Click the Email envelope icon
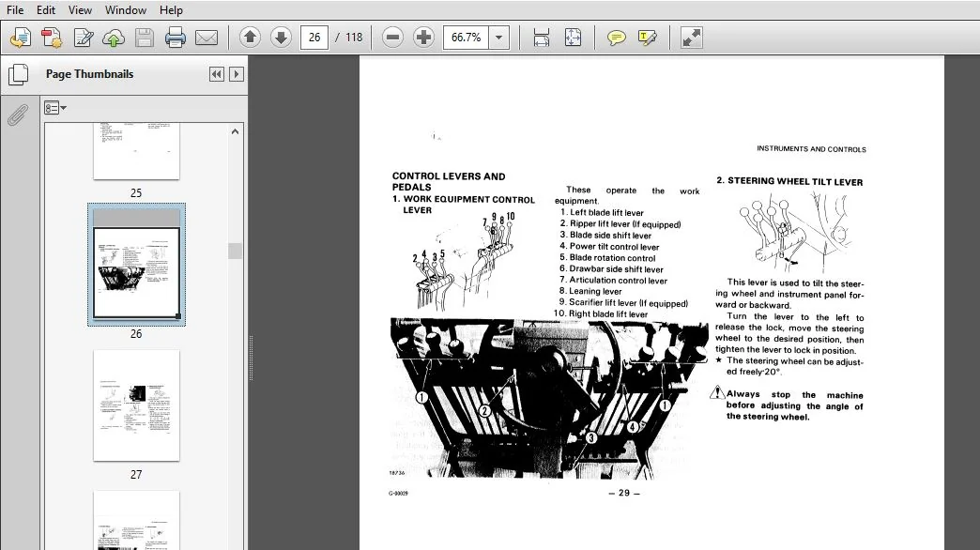The width and height of the screenshot is (980, 550). pyautogui.click(x=207, y=38)
